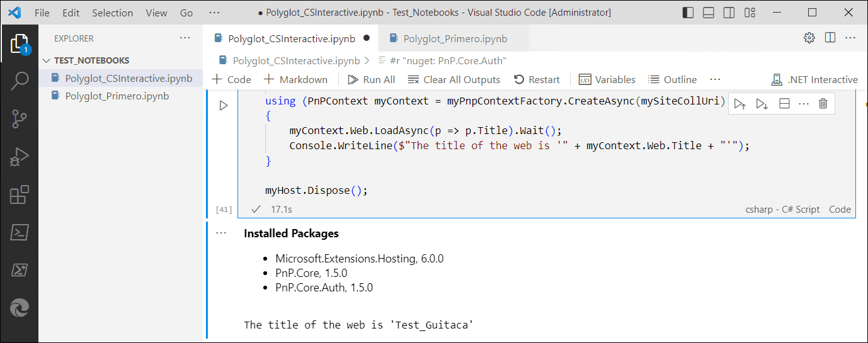The width and height of the screenshot is (868, 343).
Task: Show hidden menu items via title bar ellipsis
Action: pyautogui.click(x=214, y=13)
